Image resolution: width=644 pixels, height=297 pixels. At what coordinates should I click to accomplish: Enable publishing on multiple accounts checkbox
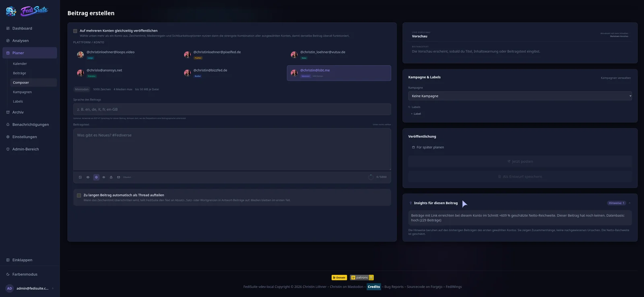(75, 31)
